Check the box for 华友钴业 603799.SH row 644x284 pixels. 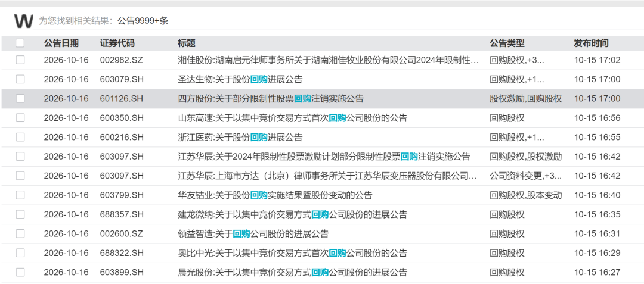point(20,195)
